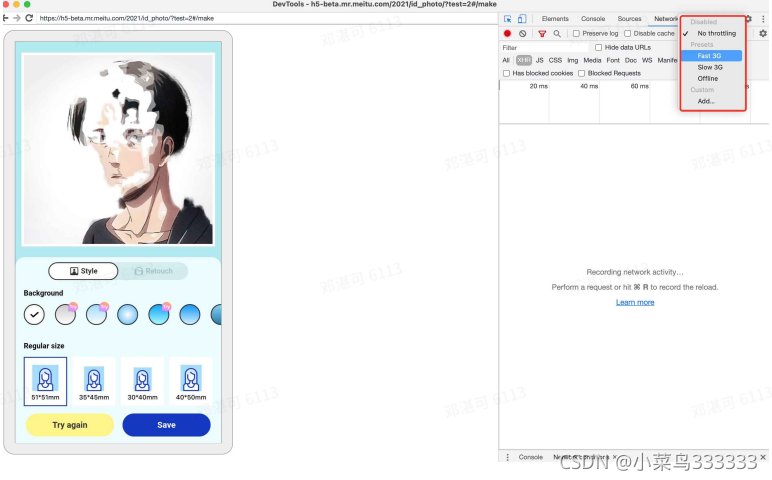Select the 35*45mm size thumbnail
Image resolution: width=772 pixels, height=480 pixels.
click(94, 381)
